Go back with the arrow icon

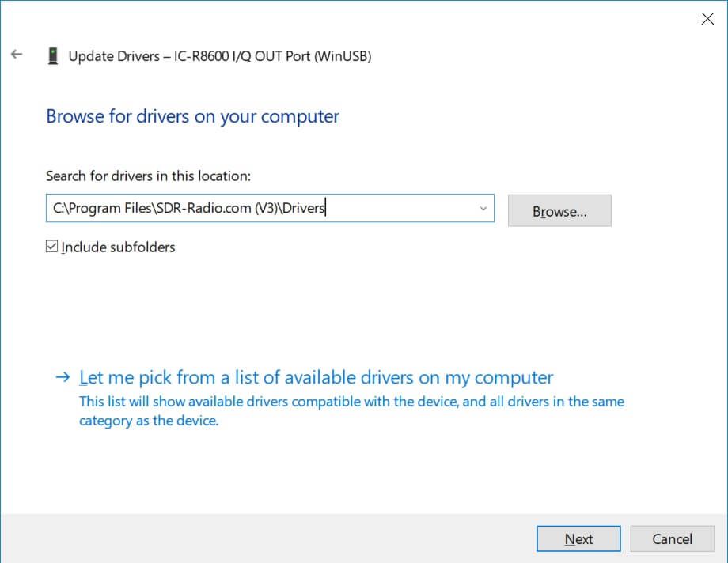(x=17, y=55)
